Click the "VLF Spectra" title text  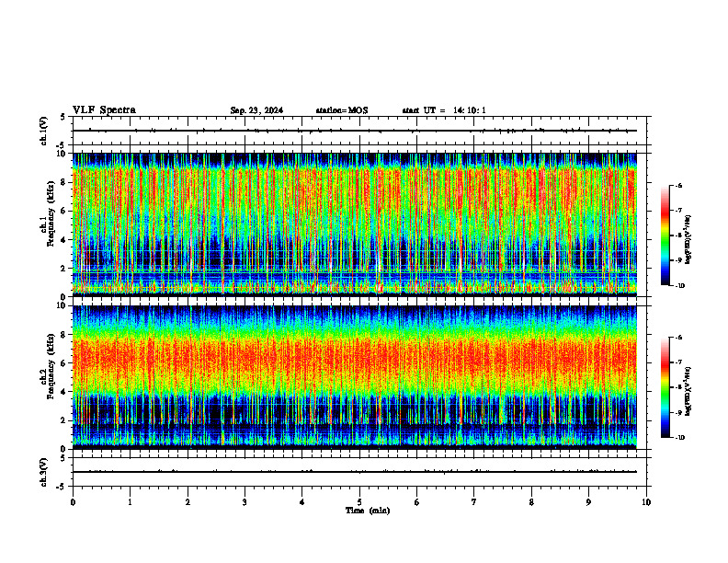(104, 110)
